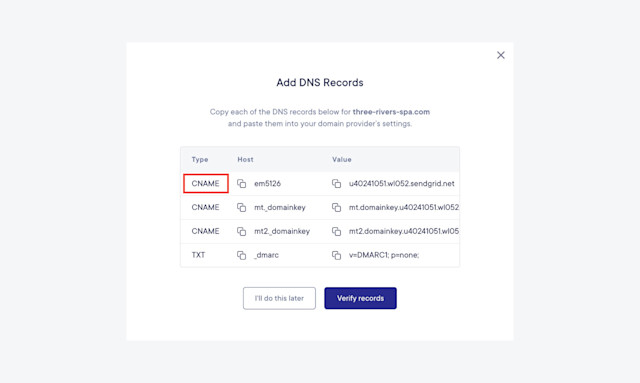
Task: Copy the mt._domainkey host name
Action: coord(242,207)
